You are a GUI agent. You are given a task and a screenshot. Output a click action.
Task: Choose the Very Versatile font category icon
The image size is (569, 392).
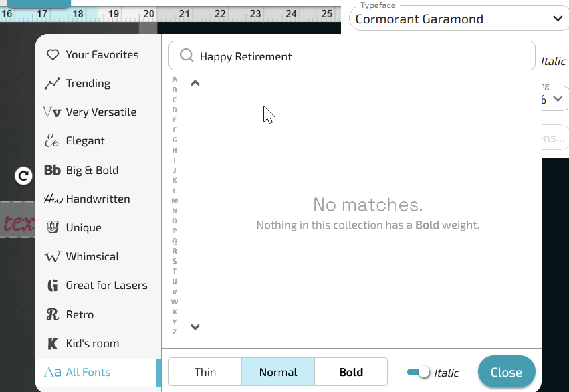(x=52, y=112)
